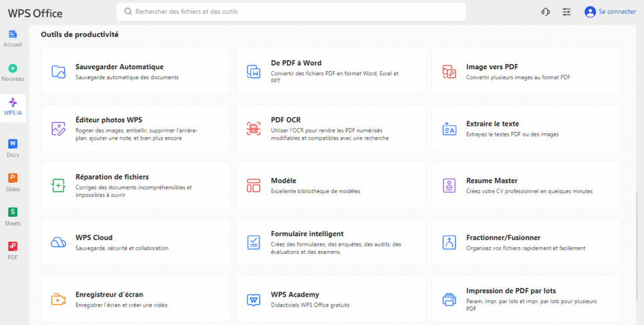This screenshot has width=644, height=325.
Task: Open the red PDF sidebar icon
Action: pyautogui.click(x=13, y=246)
